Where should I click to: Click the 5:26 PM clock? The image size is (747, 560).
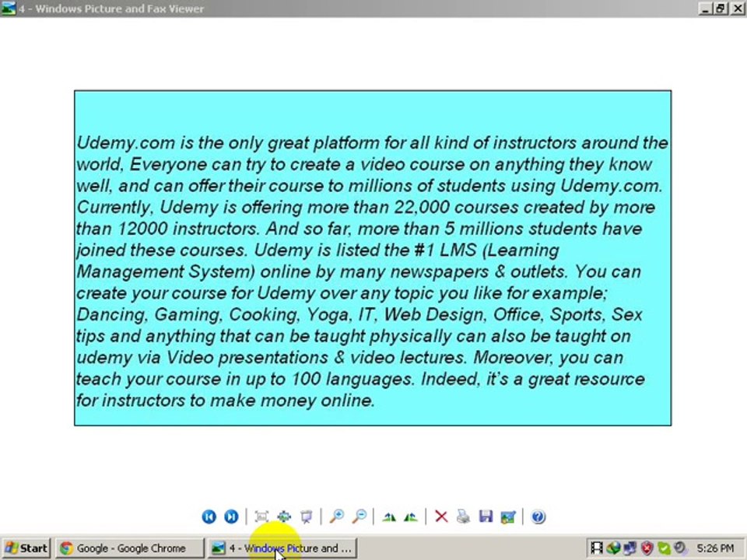(716, 548)
